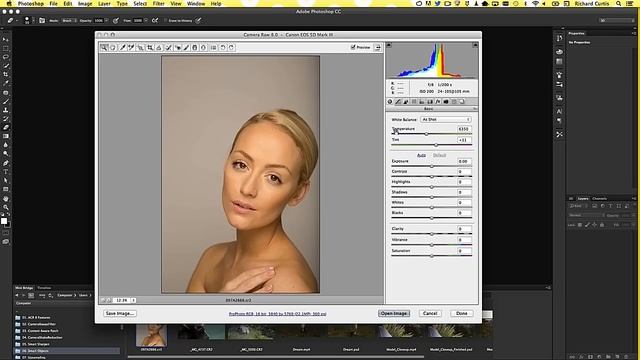Open the Opacity dropdown in options bar
This screenshot has height=360, width=640.
click(x=106, y=20)
